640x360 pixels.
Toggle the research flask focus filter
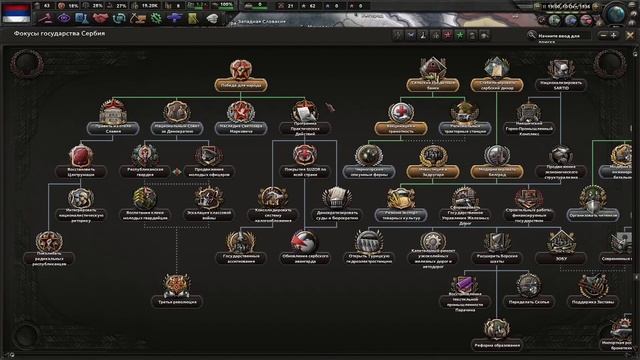click(x=423, y=36)
